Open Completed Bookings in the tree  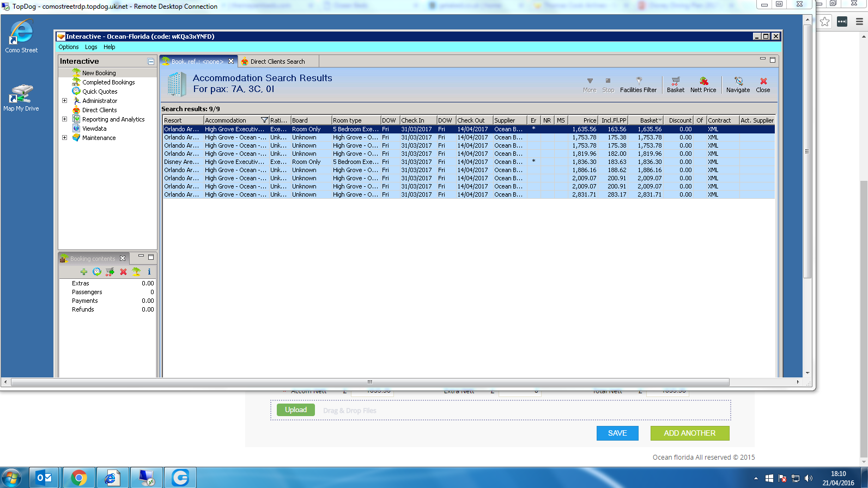[x=108, y=82]
